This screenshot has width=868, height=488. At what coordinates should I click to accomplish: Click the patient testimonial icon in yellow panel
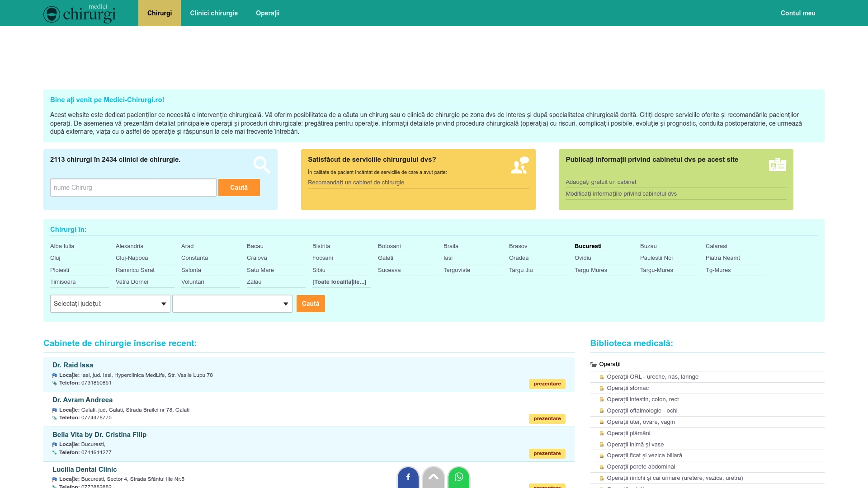click(x=519, y=165)
